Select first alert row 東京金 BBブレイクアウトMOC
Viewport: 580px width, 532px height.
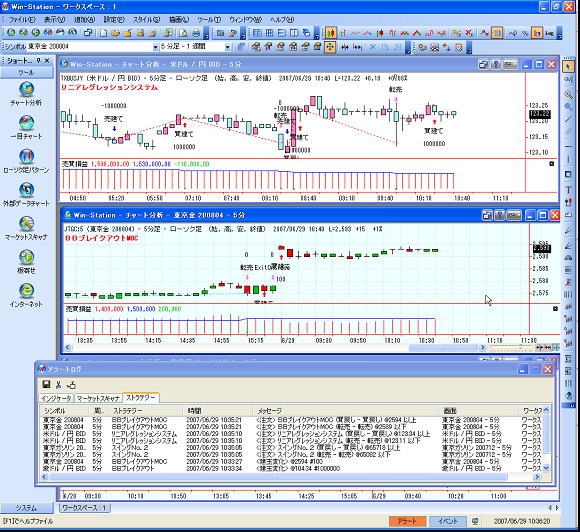(291, 420)
